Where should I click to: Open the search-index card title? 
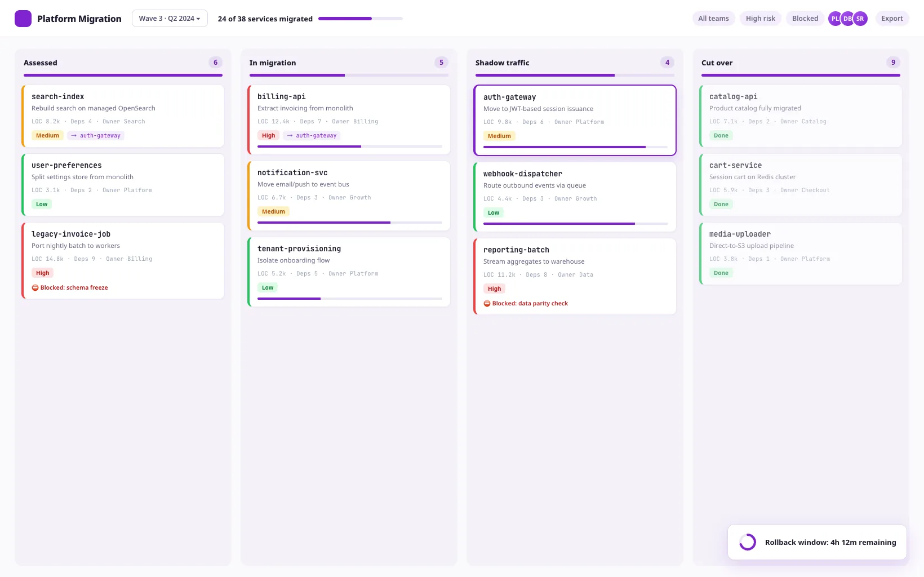[x=58, y=96]
